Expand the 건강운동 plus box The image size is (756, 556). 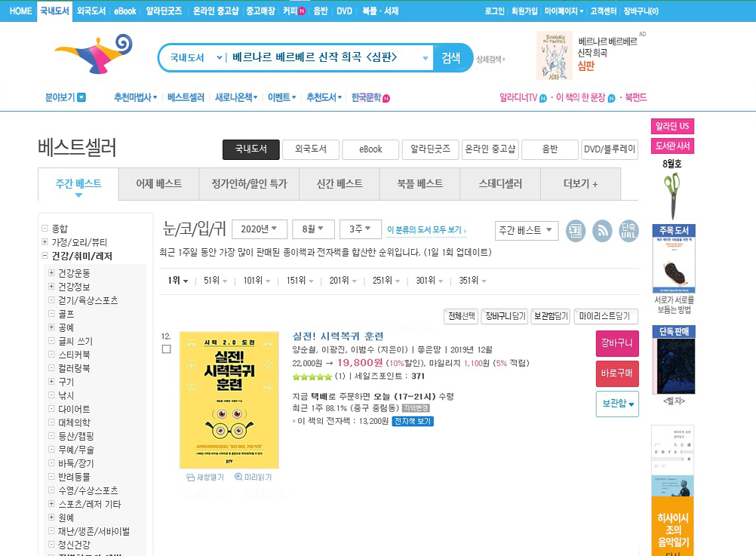click(x=51, y=273)
